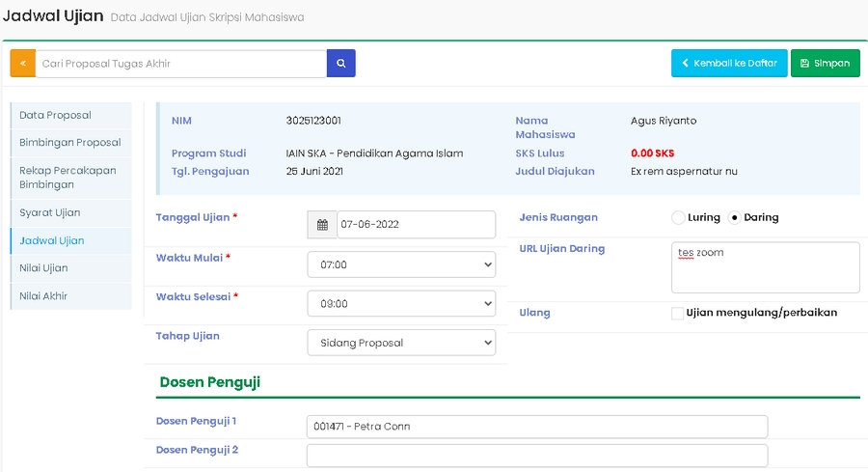This screenshot has width=868, height=472.
Task: Click the calendar icon beside Tanggal Ujian
Action: tap(322, 225)
